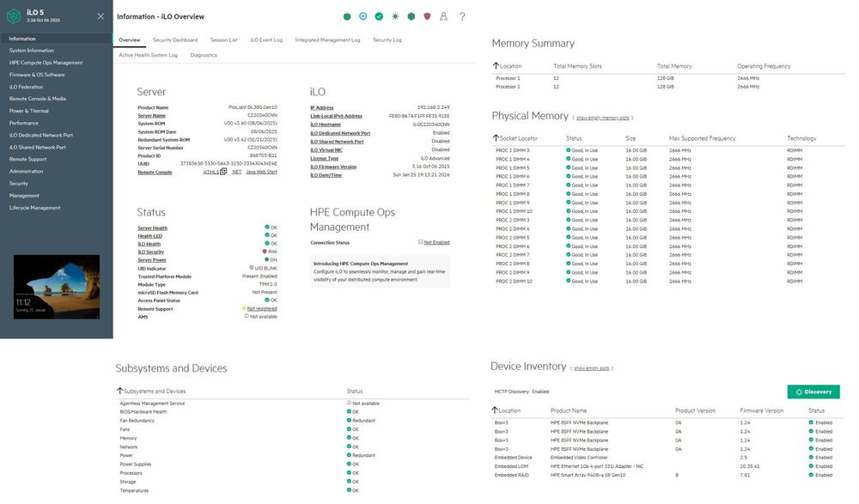Open help with the question mark icon
Screen dimensions: 859x504
click(x=462, y=16)
